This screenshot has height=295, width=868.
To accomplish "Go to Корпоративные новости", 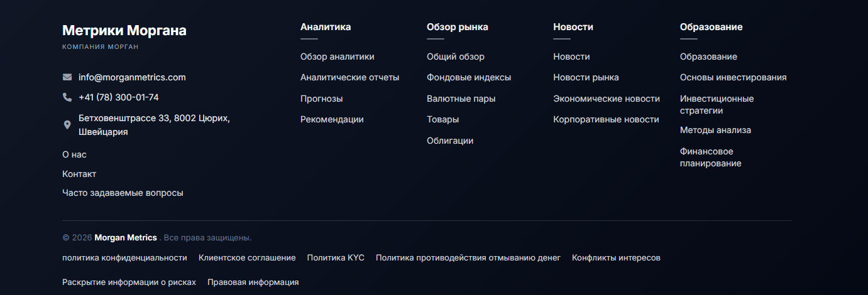I will tap(606, 119).
